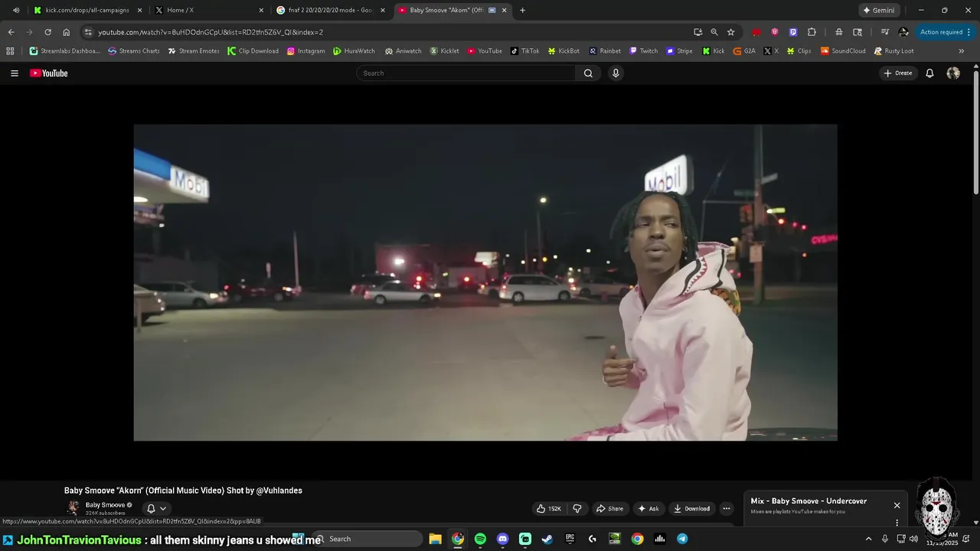980x551 pixels.
Task: Click the Share button under the video
Action: [609, 509]
